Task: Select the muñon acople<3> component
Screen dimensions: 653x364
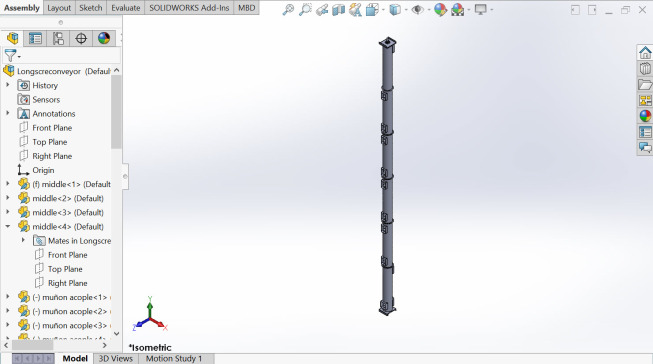Action: point(65,325)
